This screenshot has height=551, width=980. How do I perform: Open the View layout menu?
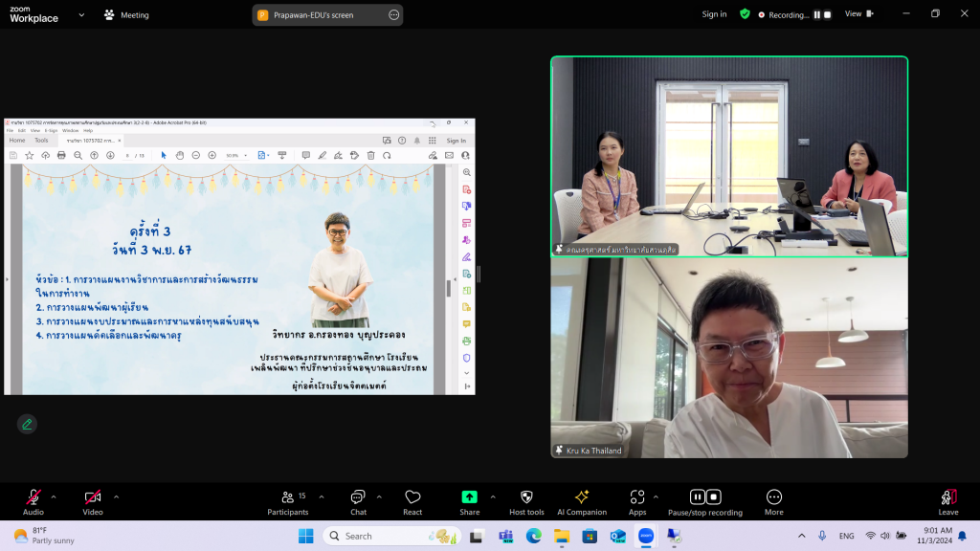click(858, 14)
